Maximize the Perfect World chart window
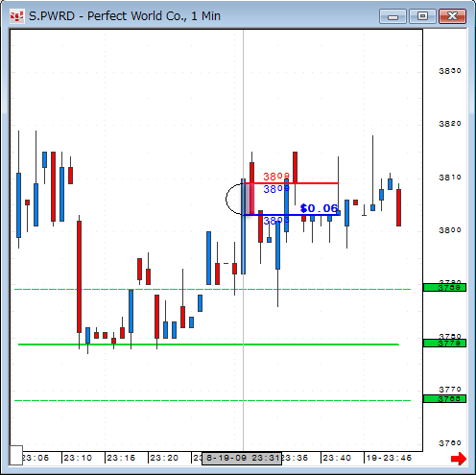476x475 pixels. [x=422, y=16]
